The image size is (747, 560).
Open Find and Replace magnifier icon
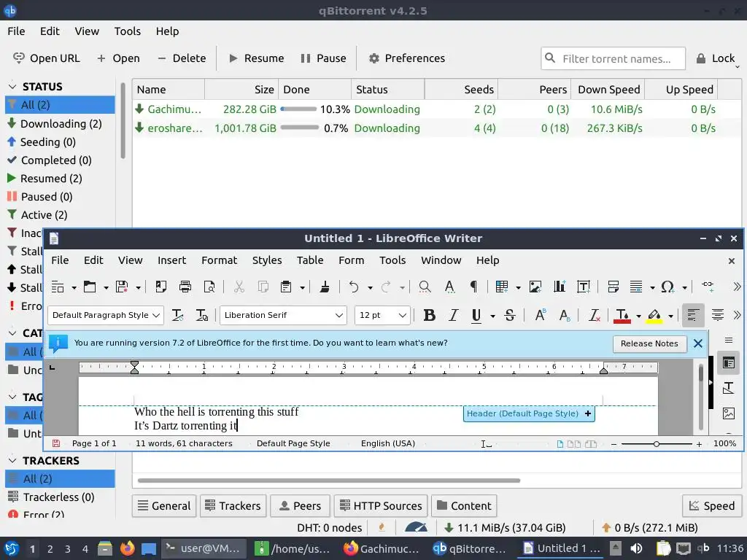click(425, 287)
